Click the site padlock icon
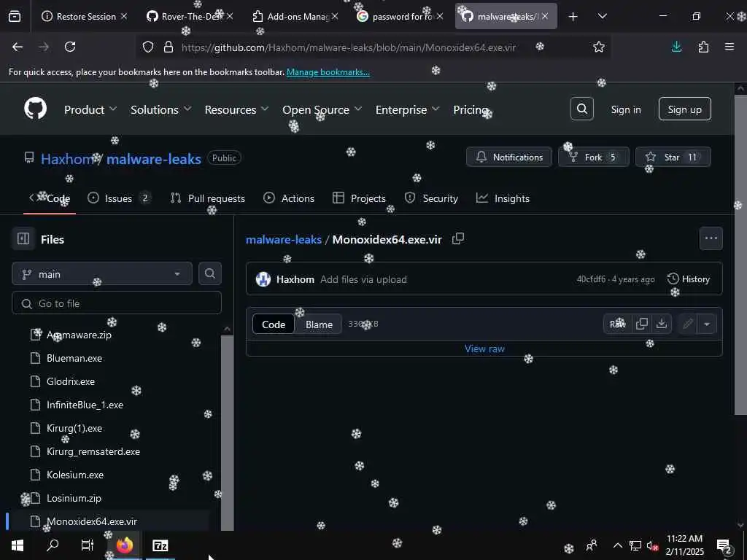Image resolution: width=747 pixels, height=560 pixels. tap(169, 47)
